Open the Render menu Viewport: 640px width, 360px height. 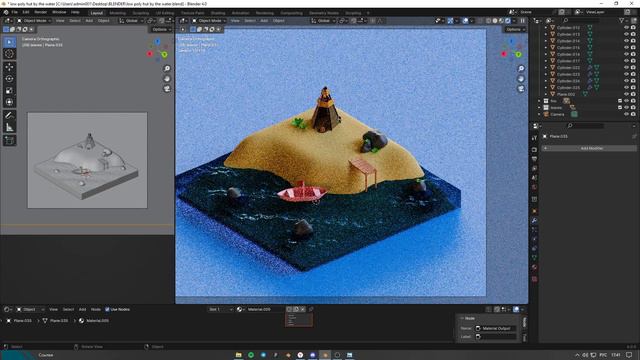point(40,12)
